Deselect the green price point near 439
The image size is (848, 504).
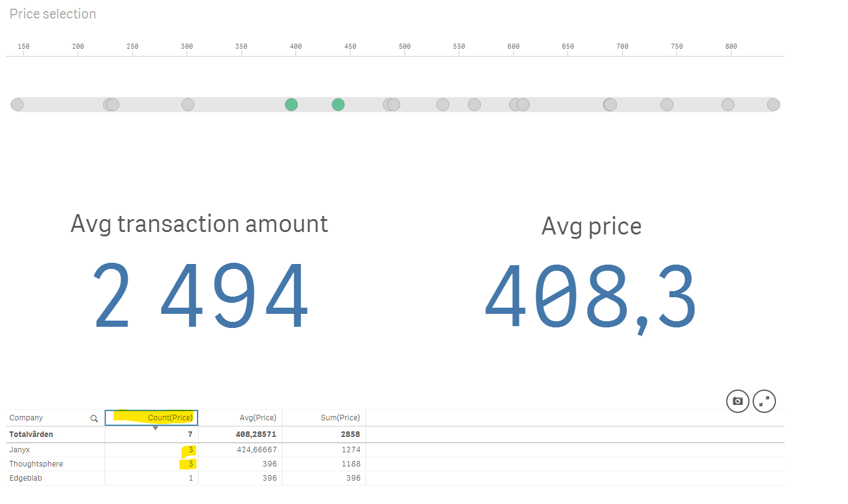[338, 105]
